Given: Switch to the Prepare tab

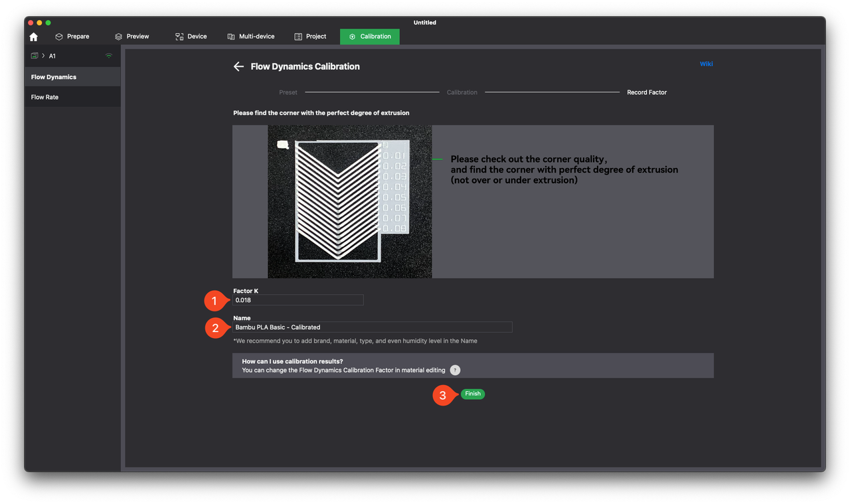Looking at the screenshot, I should click(x=72, y=37).
